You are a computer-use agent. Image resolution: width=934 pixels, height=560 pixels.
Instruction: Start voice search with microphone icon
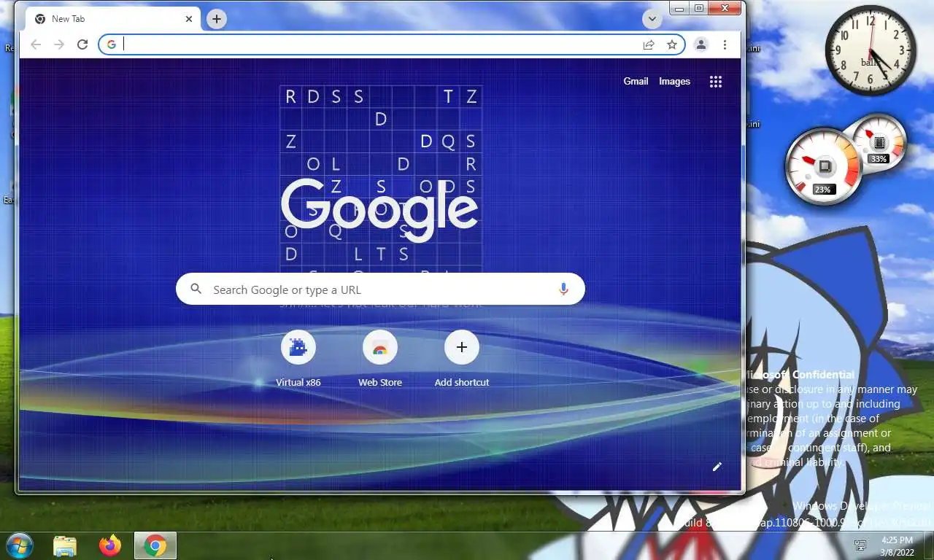[x=563, y=289]
